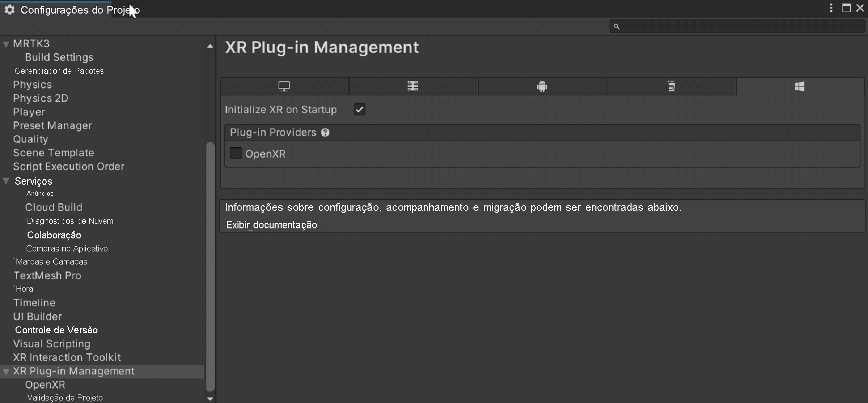Select the Universal Windows Platform tab

(800, 86)
